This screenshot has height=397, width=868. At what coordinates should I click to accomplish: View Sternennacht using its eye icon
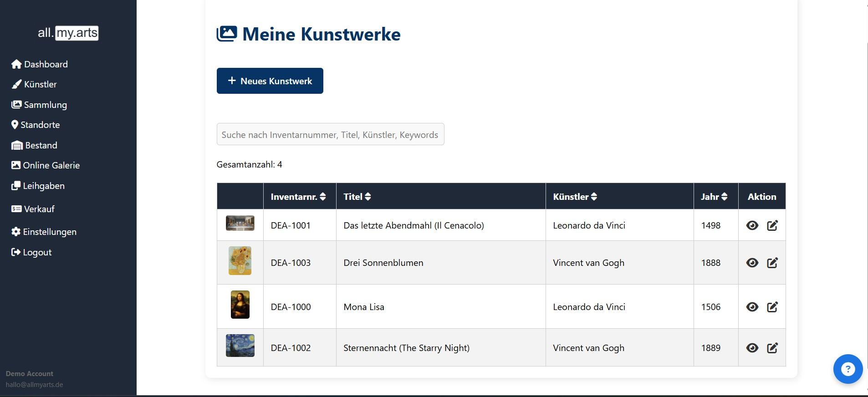(x=751, y=347)
